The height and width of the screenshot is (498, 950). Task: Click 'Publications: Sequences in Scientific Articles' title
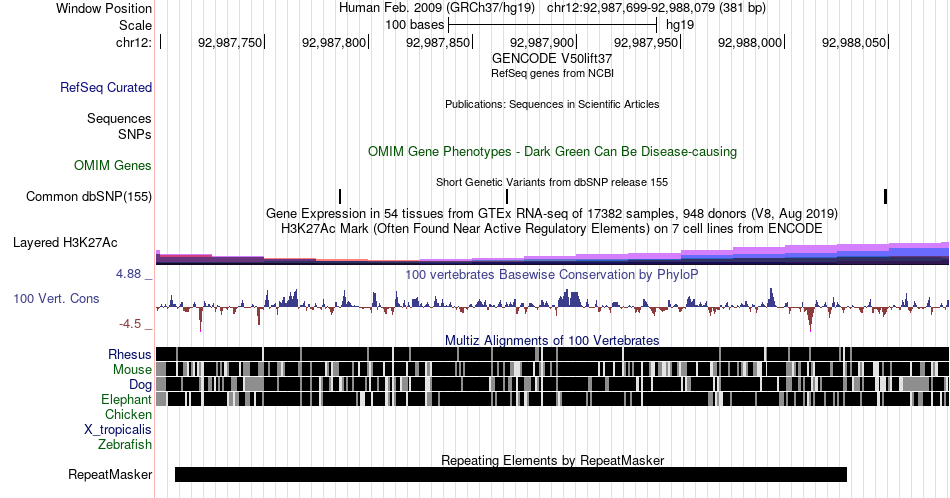[x=552, y=104]
